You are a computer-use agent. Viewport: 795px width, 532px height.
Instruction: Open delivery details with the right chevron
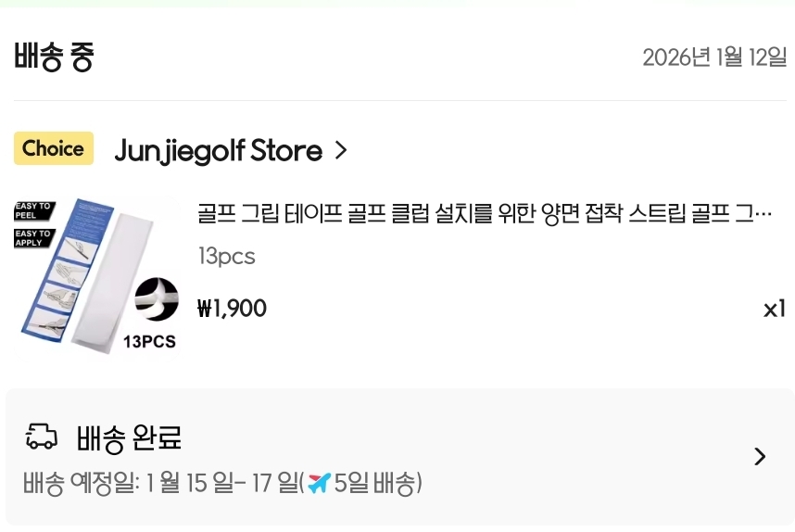click(760, 456)
